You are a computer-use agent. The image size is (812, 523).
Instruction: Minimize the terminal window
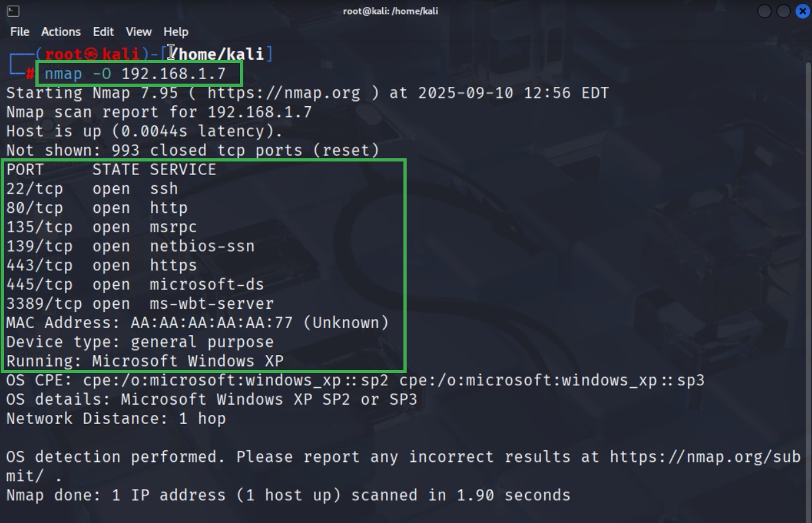coord(764,11)
